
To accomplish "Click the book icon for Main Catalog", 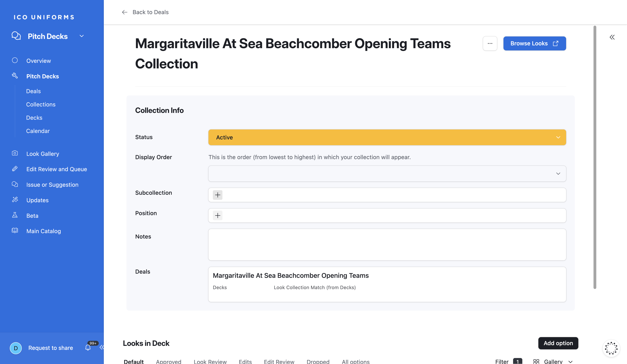I will coord(15,231).
